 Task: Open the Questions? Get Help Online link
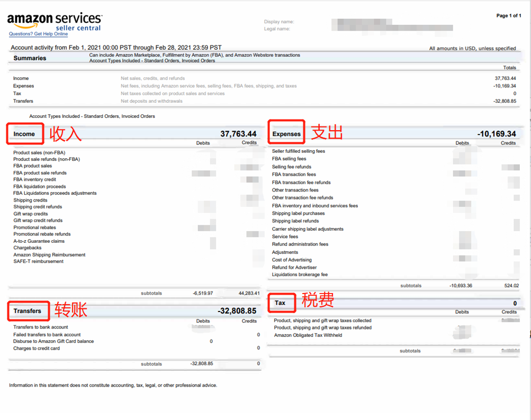pos(38,34)
